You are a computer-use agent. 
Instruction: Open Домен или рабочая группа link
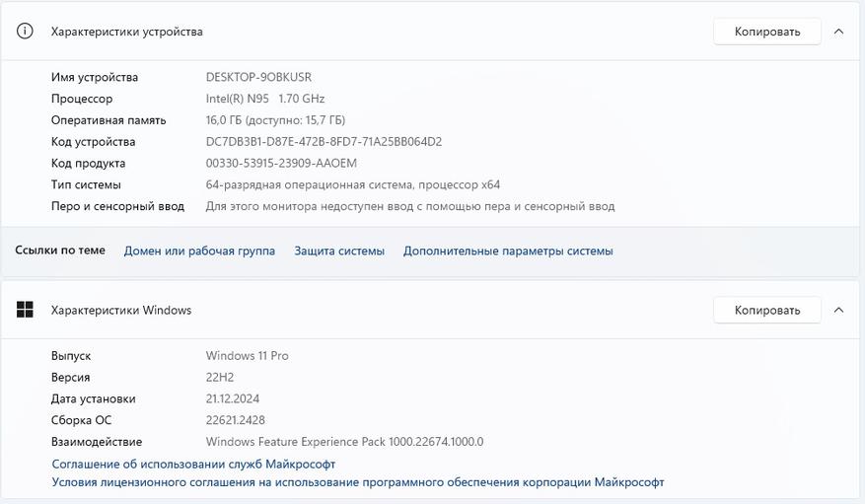coord(199,251)
